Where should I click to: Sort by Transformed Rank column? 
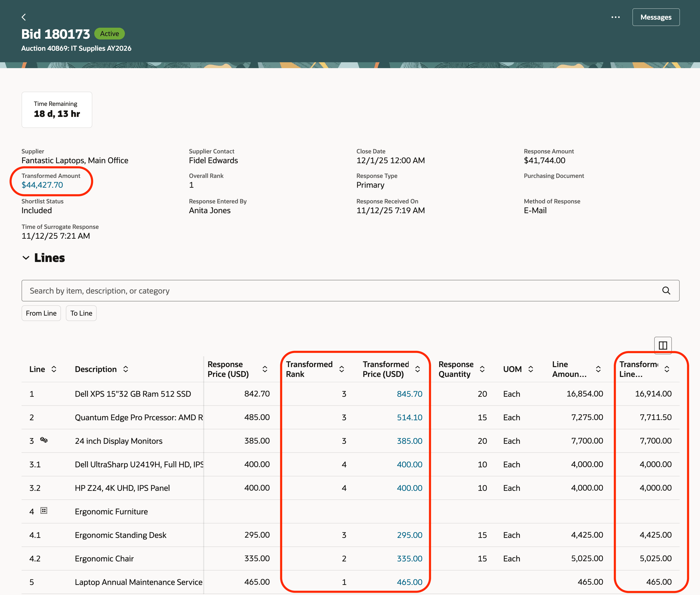pyautogui.click(x=341, y=369)
